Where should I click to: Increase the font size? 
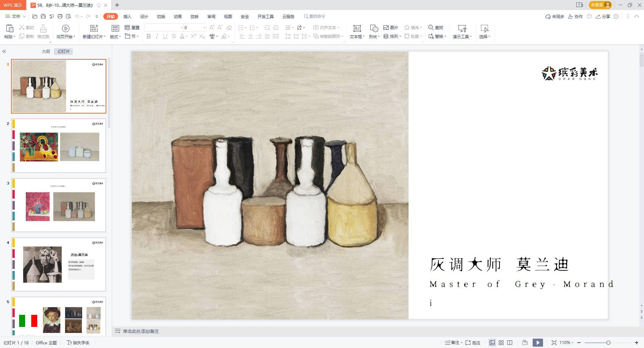(212, 27)
